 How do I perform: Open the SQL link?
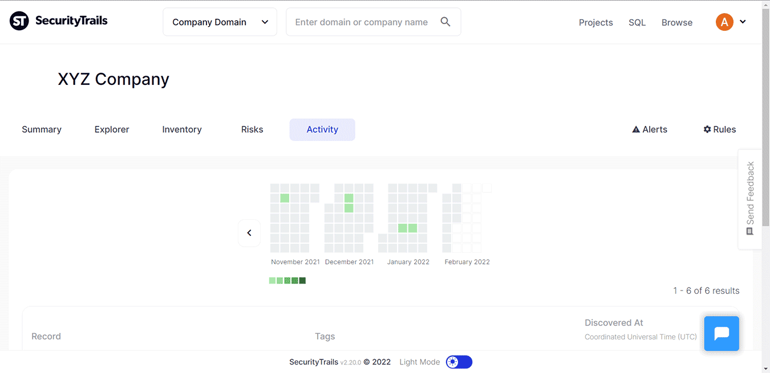coord(637,23)
